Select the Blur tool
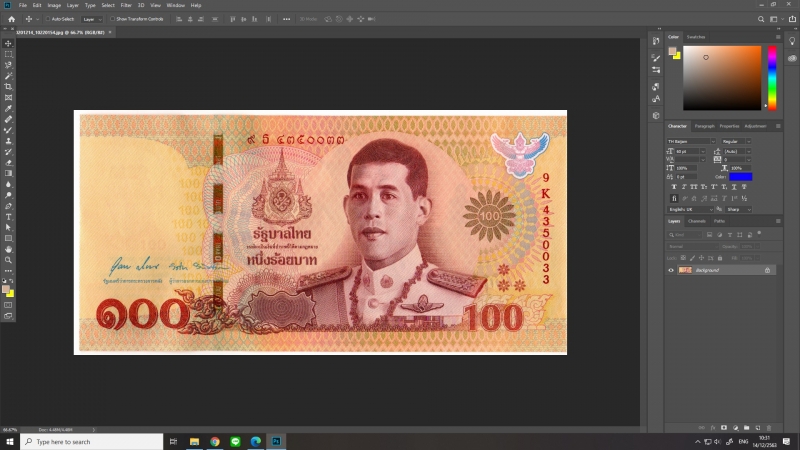This screenshot has width=800, height=450. tap(8, 184)
